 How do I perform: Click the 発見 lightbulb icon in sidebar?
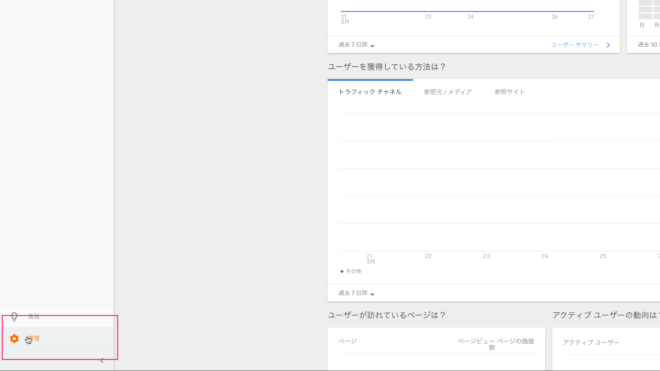click(14, 317)
